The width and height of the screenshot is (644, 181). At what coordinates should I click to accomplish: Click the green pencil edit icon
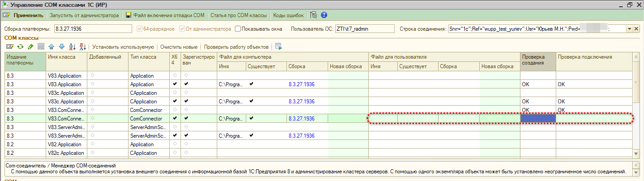tap(30, 46)
